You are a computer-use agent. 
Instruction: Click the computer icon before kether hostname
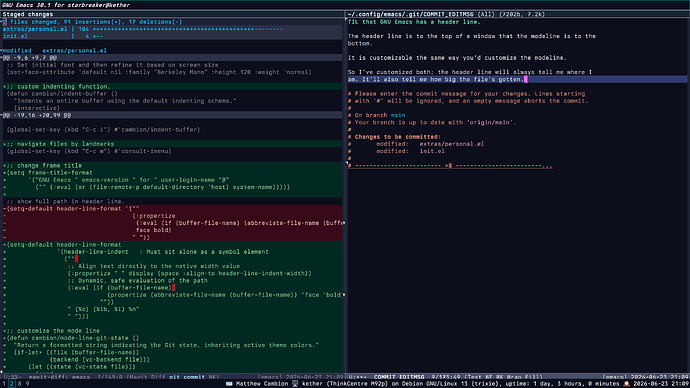pyautogui.click(x=295, y=384)
